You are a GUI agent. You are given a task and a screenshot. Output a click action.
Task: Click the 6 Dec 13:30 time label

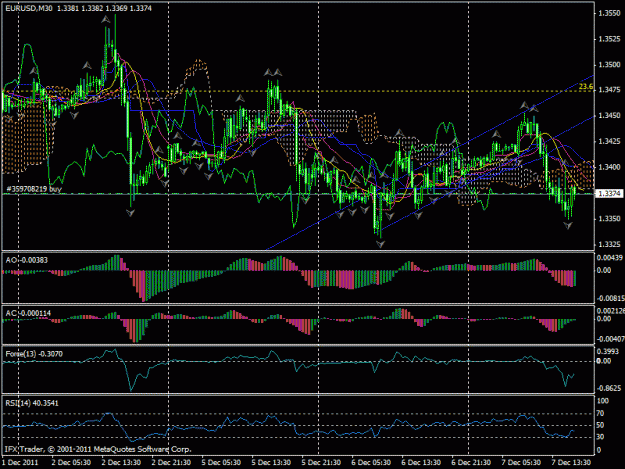(x=421, y=463)
